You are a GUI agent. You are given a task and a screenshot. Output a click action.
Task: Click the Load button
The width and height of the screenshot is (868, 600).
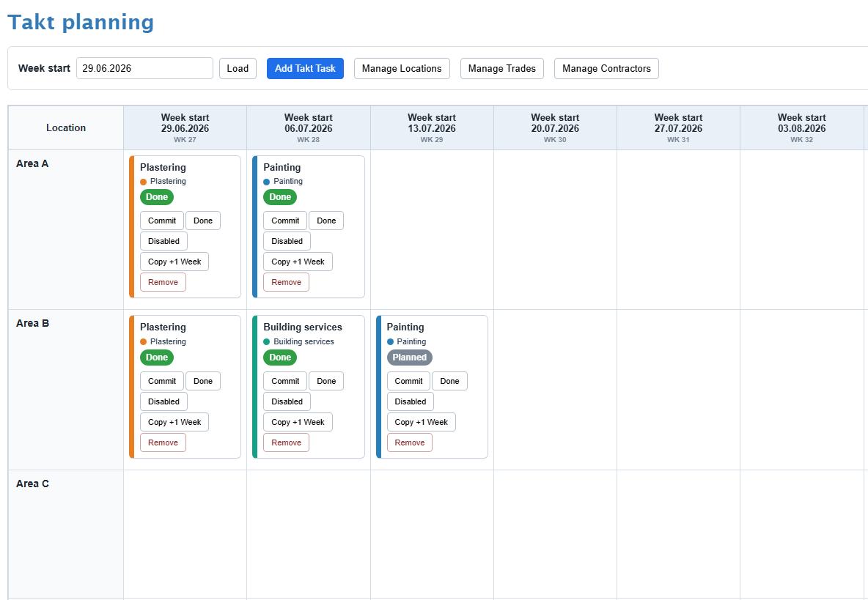(x=238, y=68)
